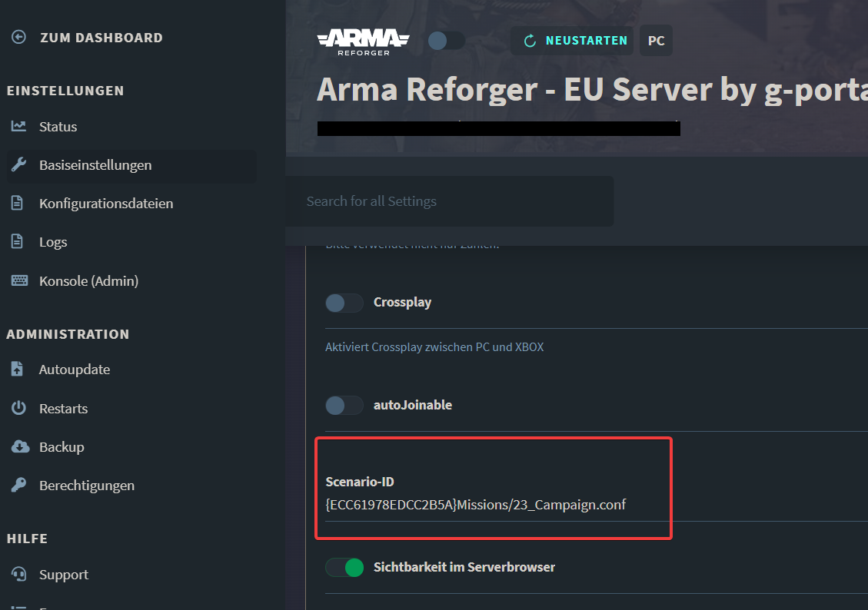Open the Status page icon

pos(18,126)
